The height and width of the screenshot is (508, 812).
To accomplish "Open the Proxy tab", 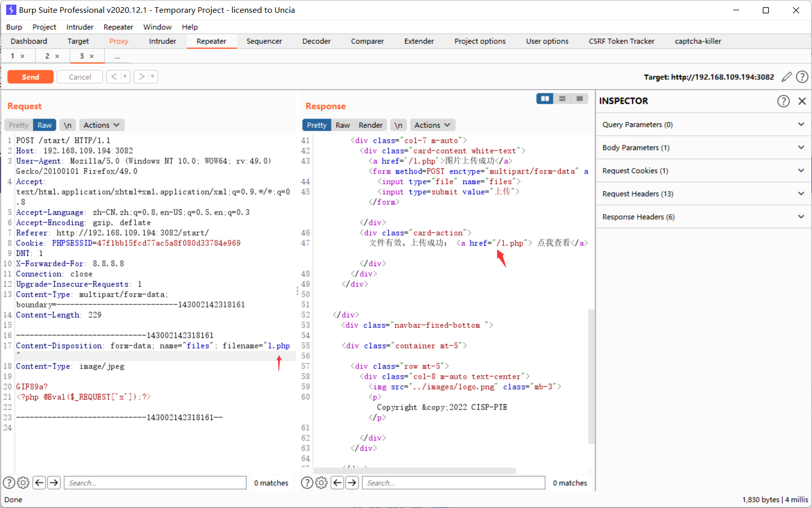I will [x=118, y=42].
